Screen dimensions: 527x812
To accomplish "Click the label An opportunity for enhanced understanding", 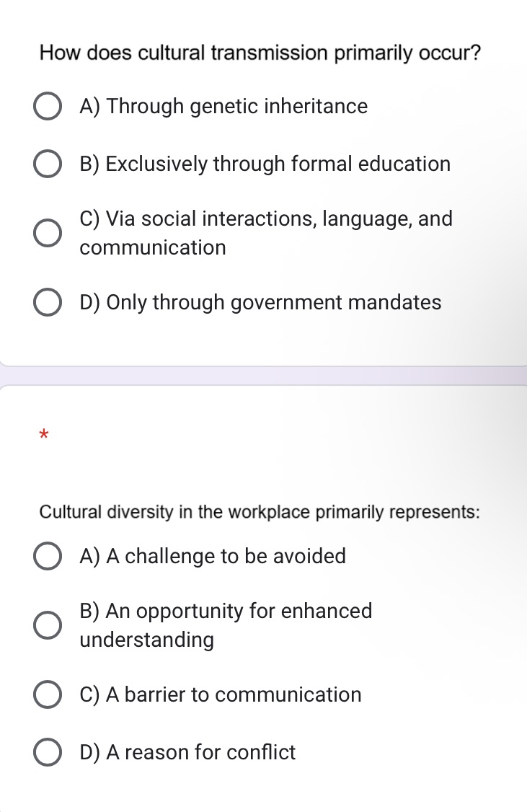I will pos(226,625).
